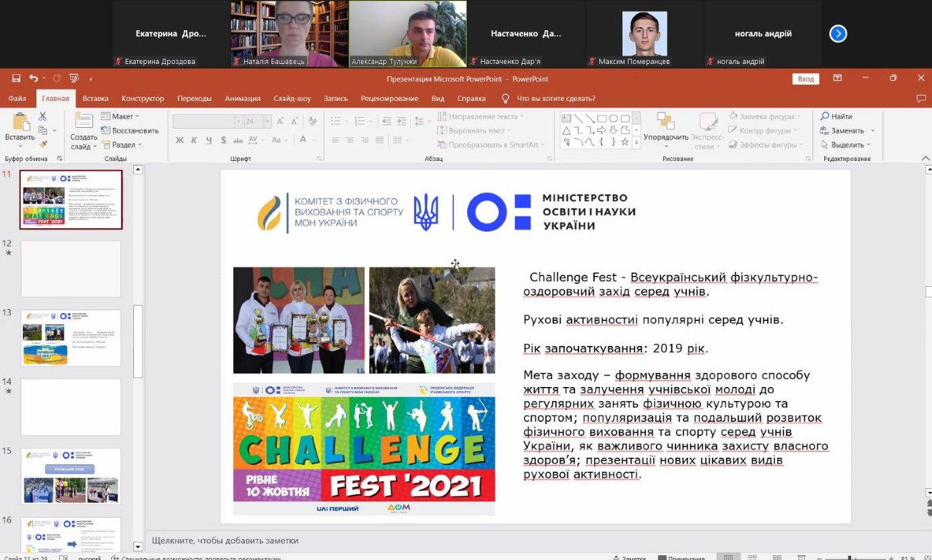932x560 pixels.
Task: Open the Раздел section dropdown
Action: (x=122, y=145)
